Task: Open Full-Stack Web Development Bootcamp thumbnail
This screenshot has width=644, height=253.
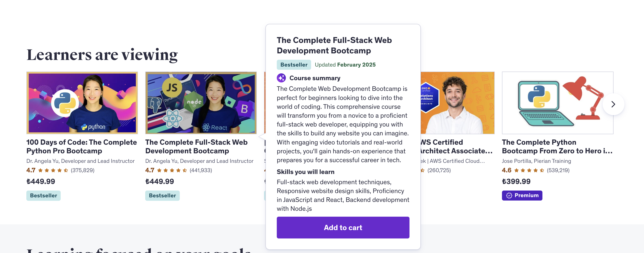Action: click(201, 103)
